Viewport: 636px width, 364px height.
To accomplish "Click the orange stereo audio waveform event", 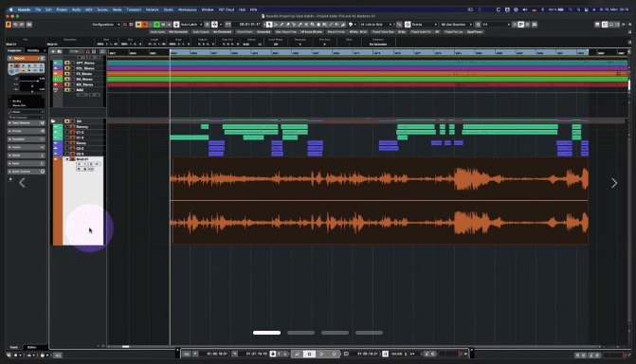I will pos(379,200).
